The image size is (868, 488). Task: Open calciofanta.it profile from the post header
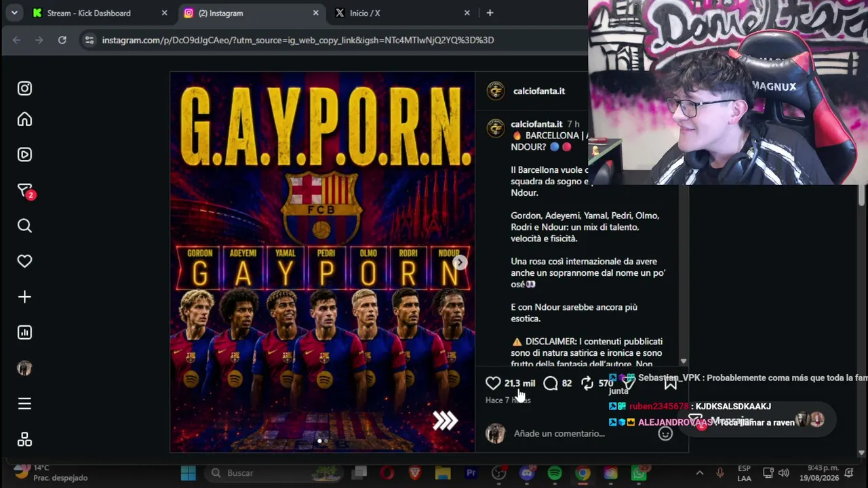[x=539, y=91]
